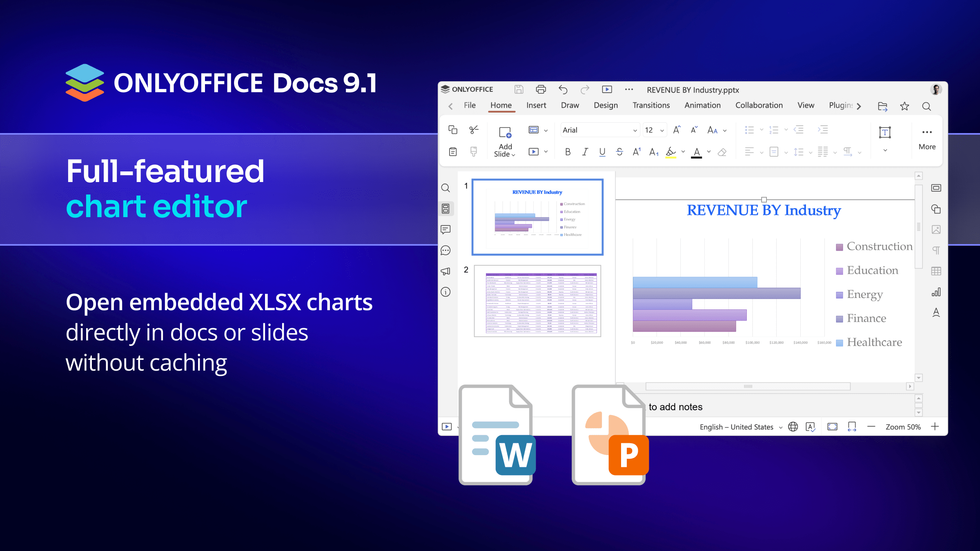Expand the Arial font name dropdown
The height and width of the screenshot is (551, 980).
pyautogui.click(x=635, y=131)
